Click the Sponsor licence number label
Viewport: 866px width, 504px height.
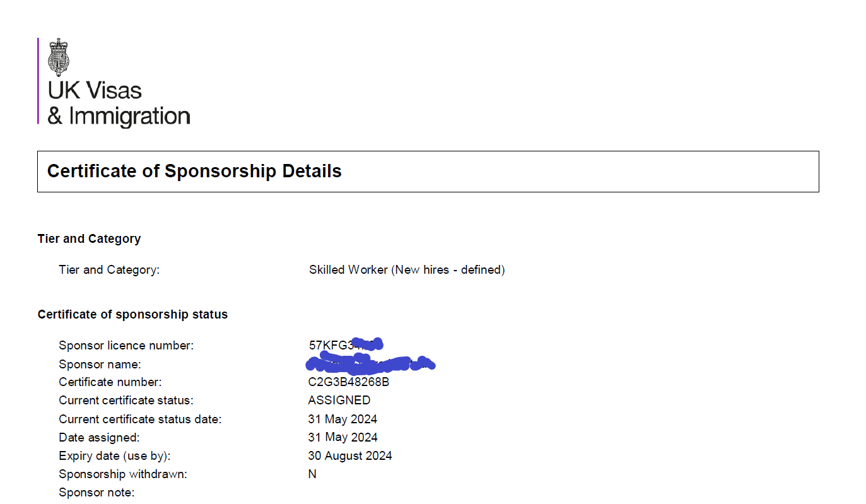[x=126, y=346]
